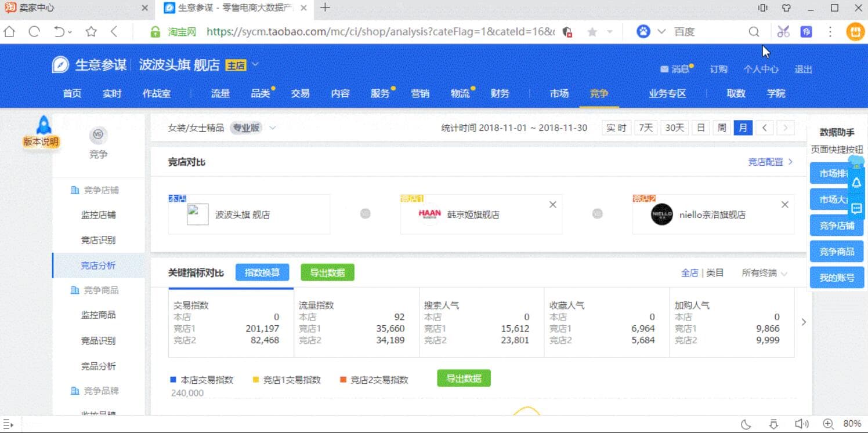This screenshot has height=433, width=868.
Task: Click the shield icon in the address bar
Action: pyautogui.click(x=567, y=32)
